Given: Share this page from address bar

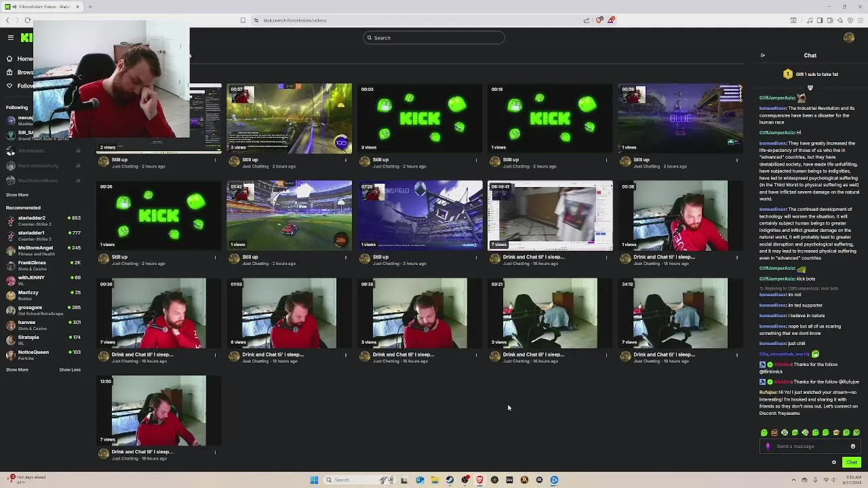Looking at the screenshot, I should tap(587, 20).
